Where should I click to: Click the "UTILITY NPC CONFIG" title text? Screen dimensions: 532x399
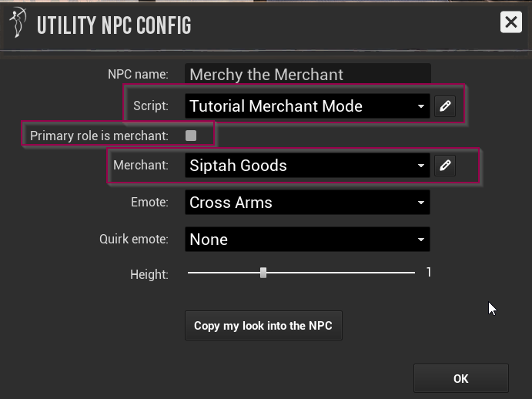coord(114,25)
